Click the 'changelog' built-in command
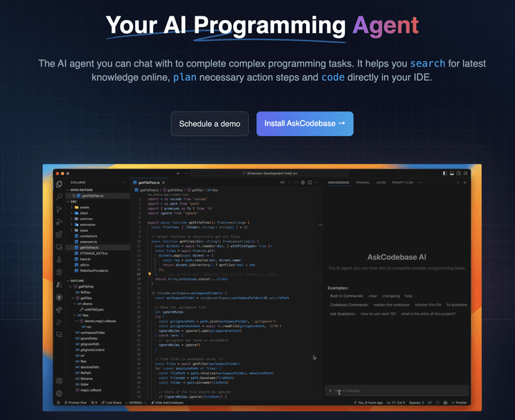 tap(391, 296)
